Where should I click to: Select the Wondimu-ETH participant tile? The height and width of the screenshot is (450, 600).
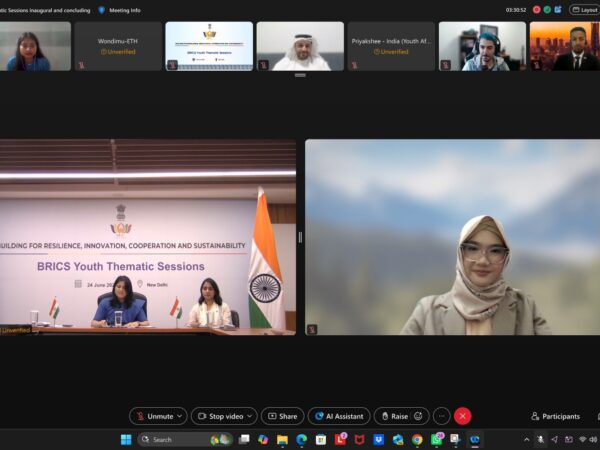coord(118,46)
